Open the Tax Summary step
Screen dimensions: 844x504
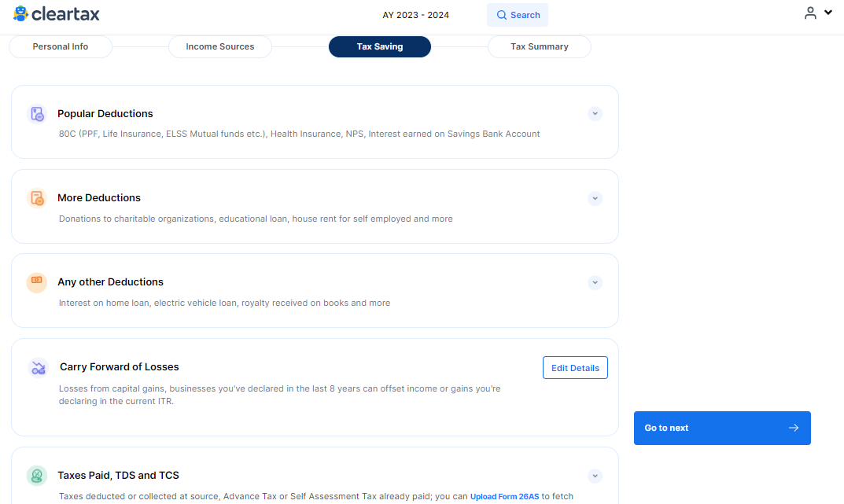click(x=540, y=47)
